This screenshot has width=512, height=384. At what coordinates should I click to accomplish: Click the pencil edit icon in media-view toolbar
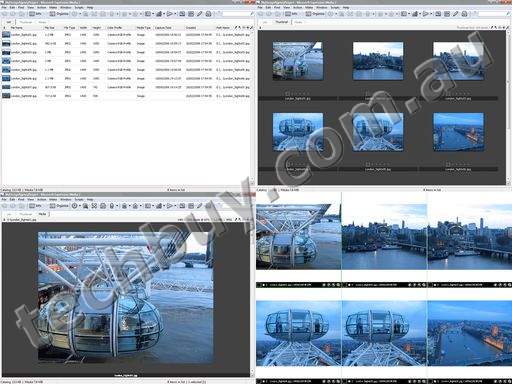pyautogui.click(x=200, y=206)
